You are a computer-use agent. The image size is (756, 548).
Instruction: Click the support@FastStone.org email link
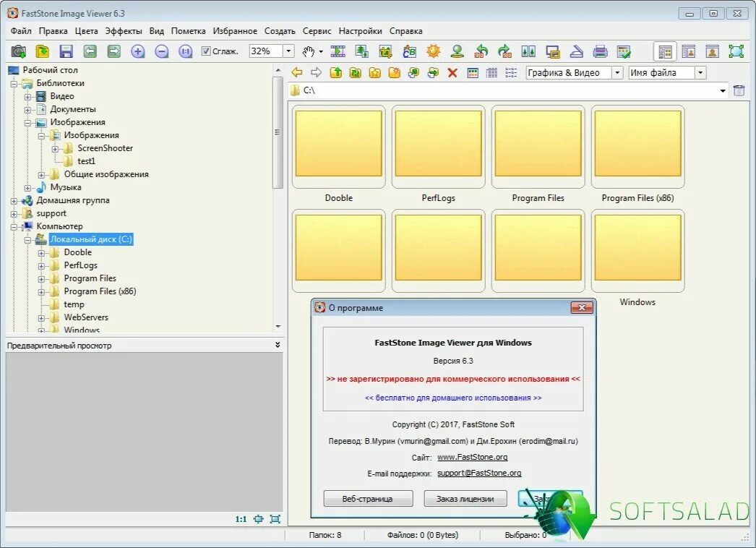point(479,473)
